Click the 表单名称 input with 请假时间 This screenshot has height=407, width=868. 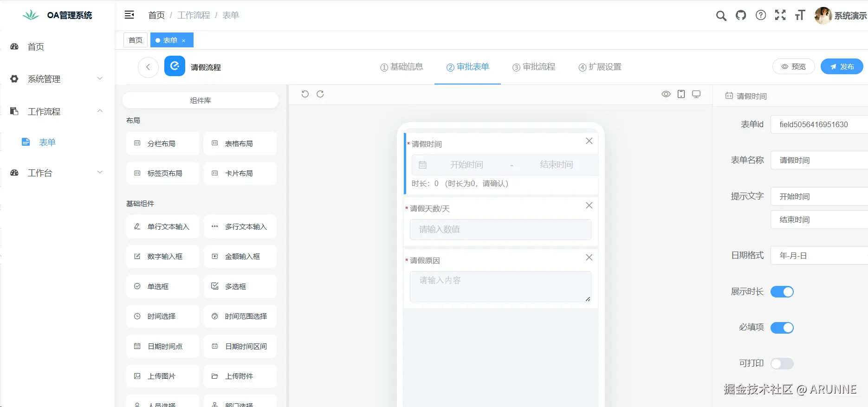click(819, 160)
